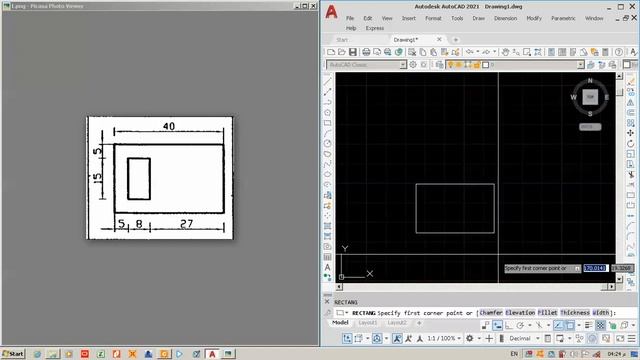Click the AutoCAD taskbar button

click(x=212, y=354)
